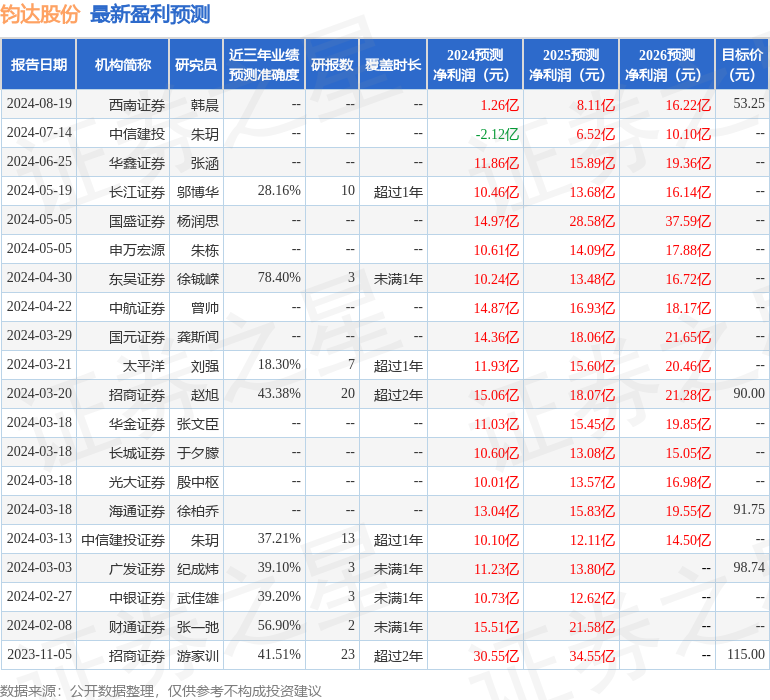Click 广发证券 institution name

[x=137, y=568]
